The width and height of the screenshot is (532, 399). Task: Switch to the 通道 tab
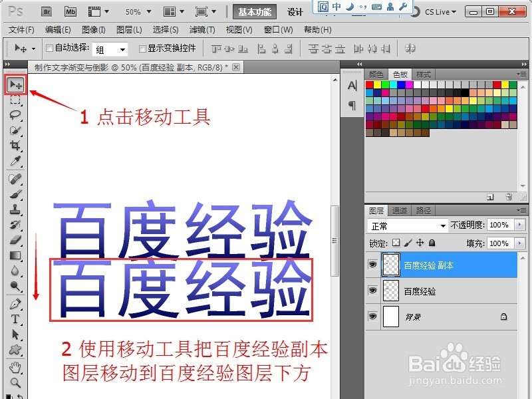point(399,209)
